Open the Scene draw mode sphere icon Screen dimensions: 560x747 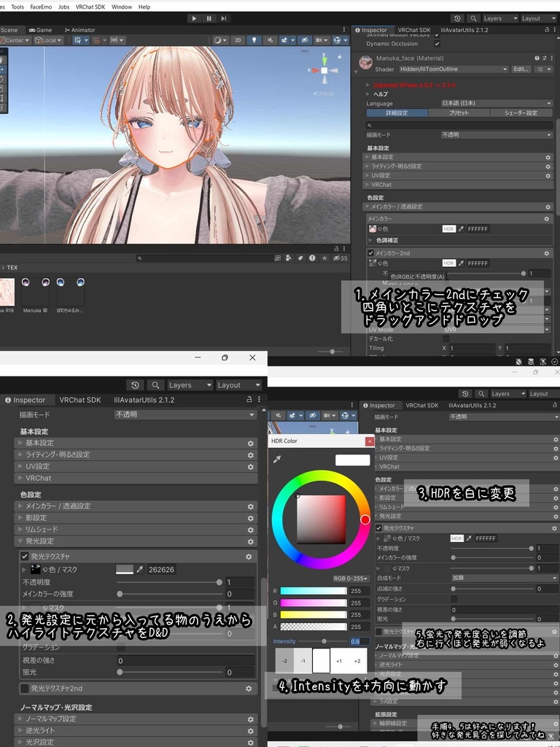point(220,41)
